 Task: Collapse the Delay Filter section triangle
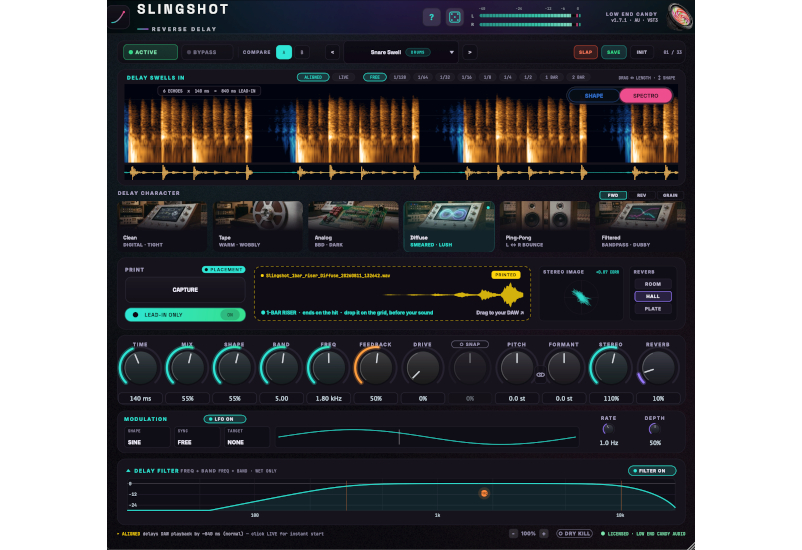(x=128, y=471)
